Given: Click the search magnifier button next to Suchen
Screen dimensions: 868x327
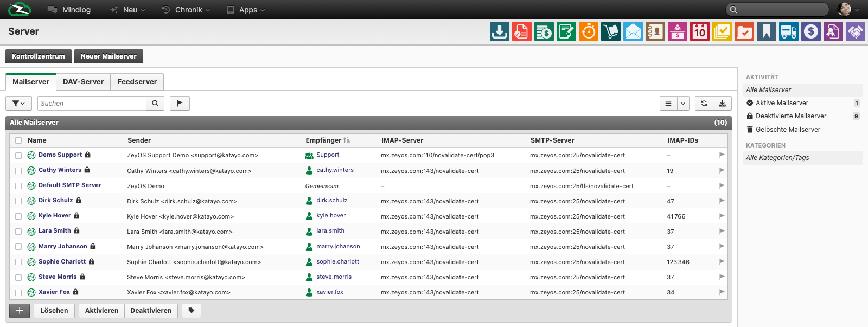Looking at the screenshot, I should tap(155, 103).
